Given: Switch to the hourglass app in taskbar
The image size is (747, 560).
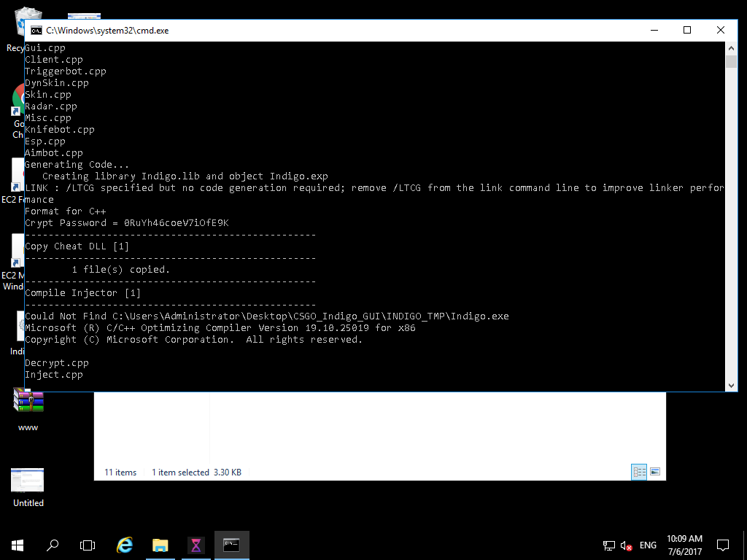Looking at the screenshot, I should pyautogui.click(x=196, y=545).
